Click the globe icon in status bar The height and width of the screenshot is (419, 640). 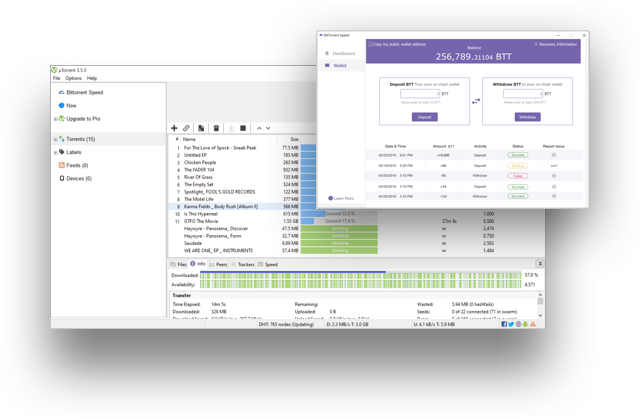tap(518, 324)
